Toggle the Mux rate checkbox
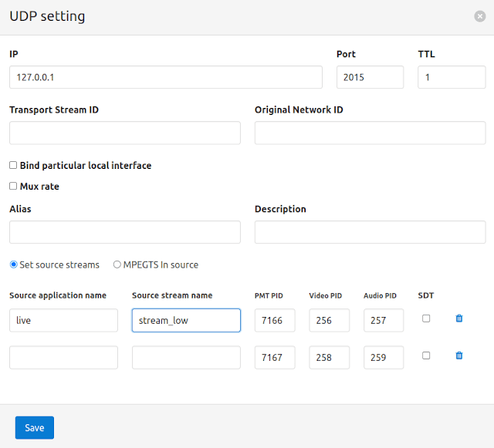494x448 pixels. pyautogui.click(x=13, y=186)
